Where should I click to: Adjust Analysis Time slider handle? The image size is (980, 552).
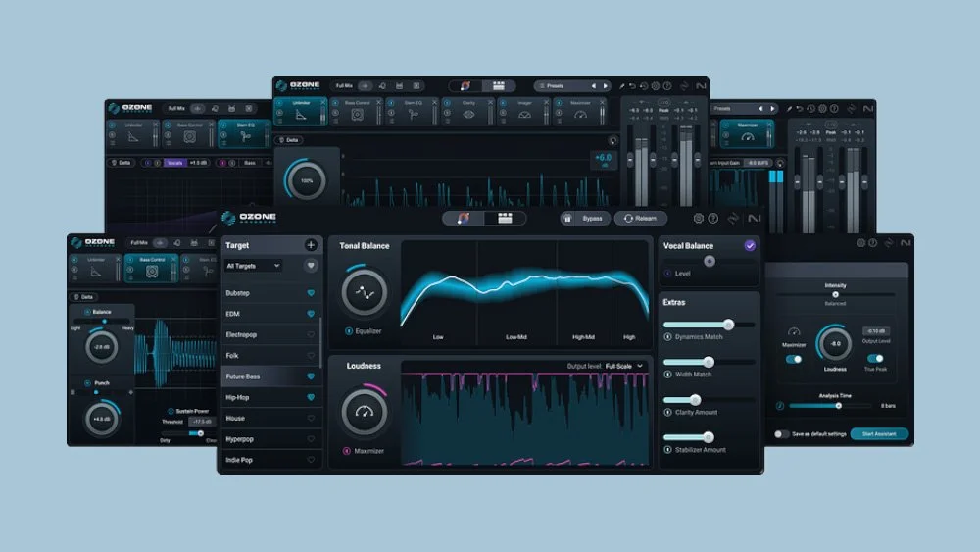pyautogui.click(x=839, y=406)
